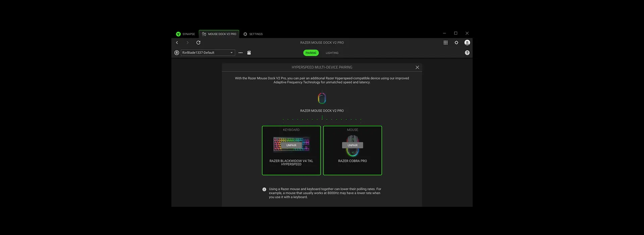Click the Razer Mouse Dock V2 Pro image
644x235 pixels.
[322, 98]
